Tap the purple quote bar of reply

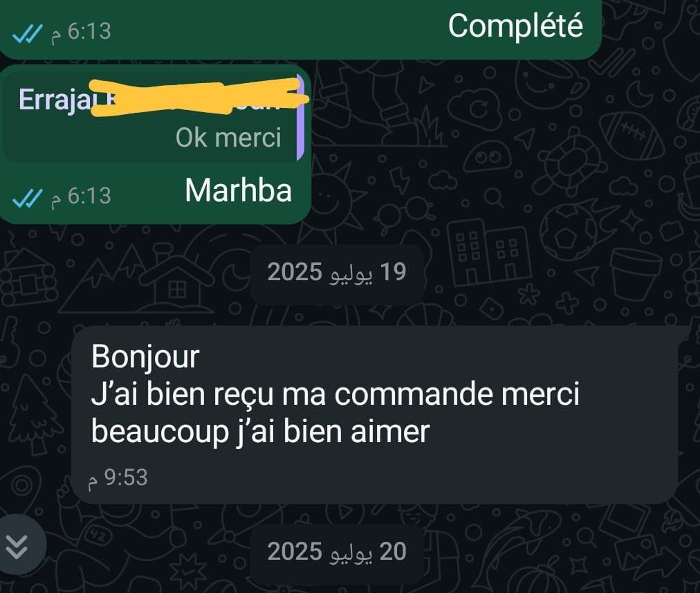[x=300, y=117]
